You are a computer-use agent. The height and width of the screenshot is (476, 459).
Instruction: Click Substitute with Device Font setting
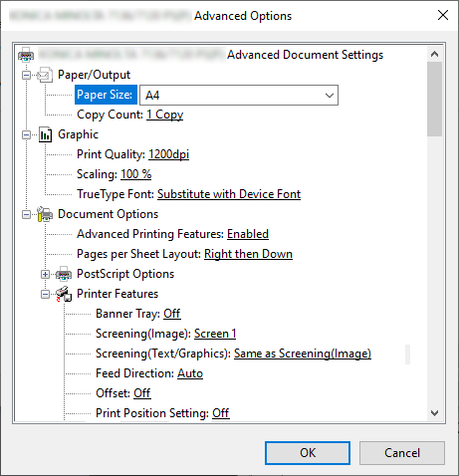click(229, 194)
